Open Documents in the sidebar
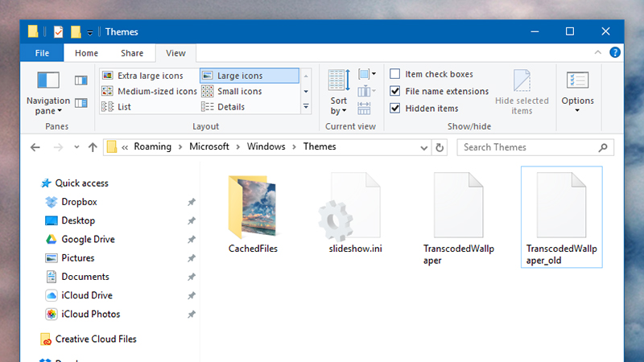The image size is (644, 362). point(77,277)
